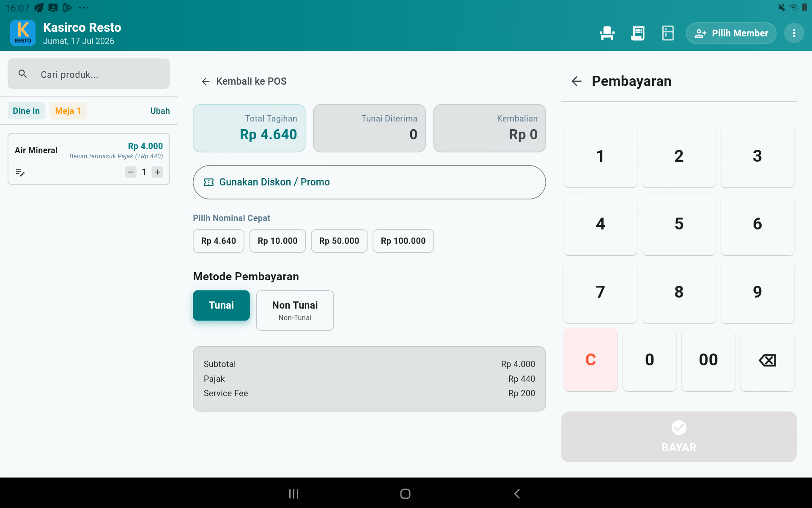Choose quick nominal Rp 50.000
This screenshot has height=508, width=812.
click(339, 241)
